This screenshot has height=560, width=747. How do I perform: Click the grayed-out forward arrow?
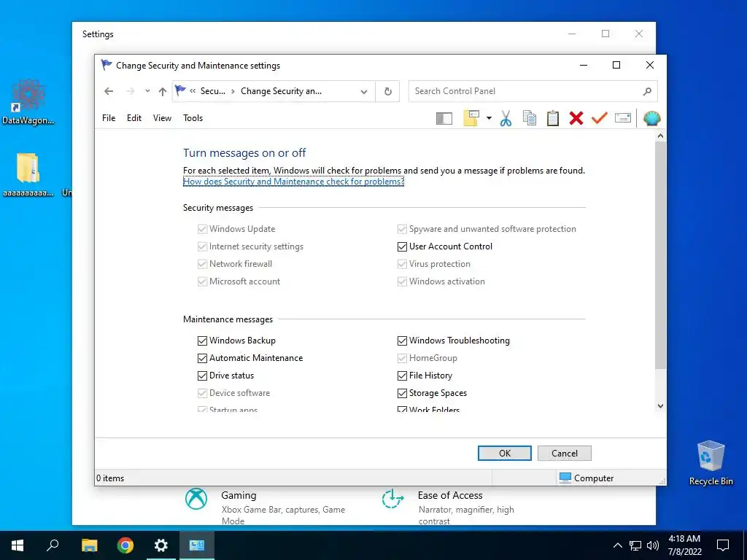[130, 91]
